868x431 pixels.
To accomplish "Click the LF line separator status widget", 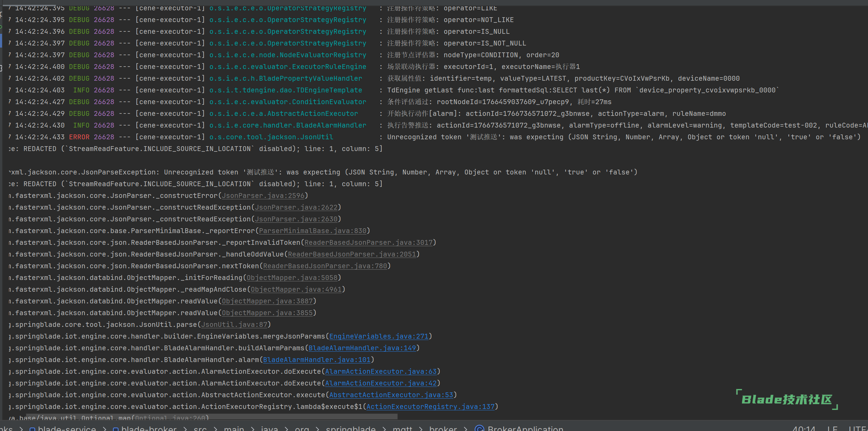I will (832, 429).
